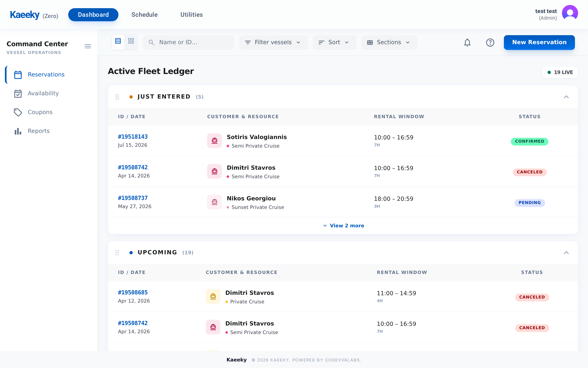Open reservation #19518143
Screen dimensions: 588x368
[133, 137]
